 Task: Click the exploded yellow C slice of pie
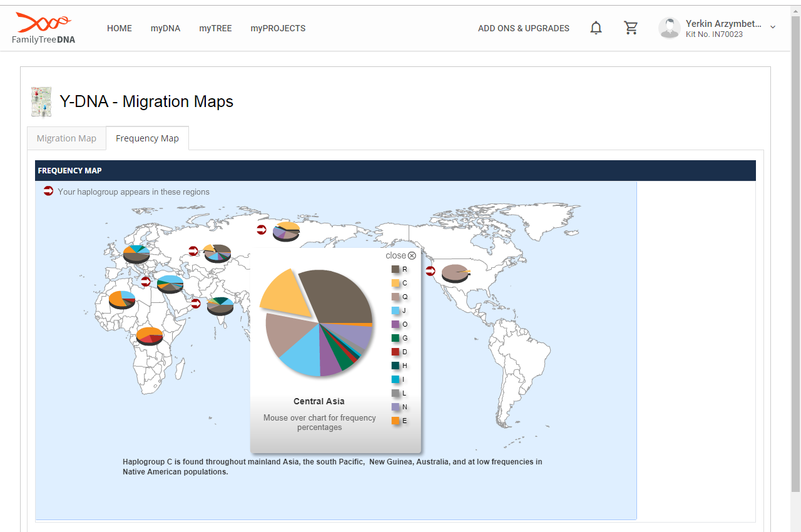click(285, 294)
